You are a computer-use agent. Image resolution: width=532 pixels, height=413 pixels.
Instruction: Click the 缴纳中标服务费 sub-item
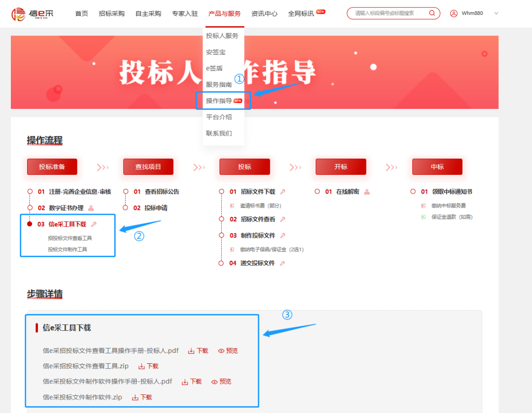tap(449, 206)
